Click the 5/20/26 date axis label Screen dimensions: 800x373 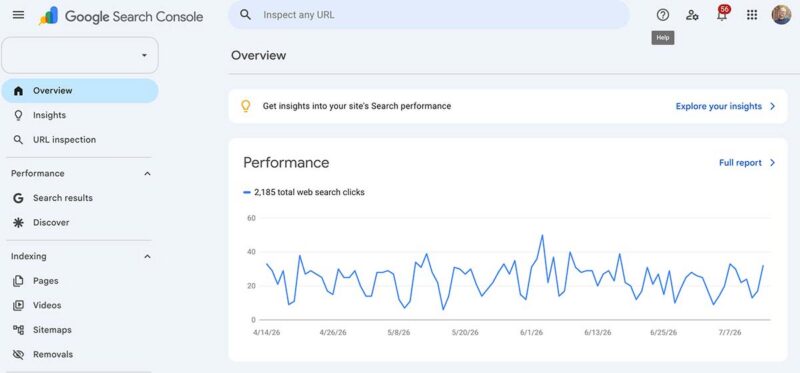465,333
